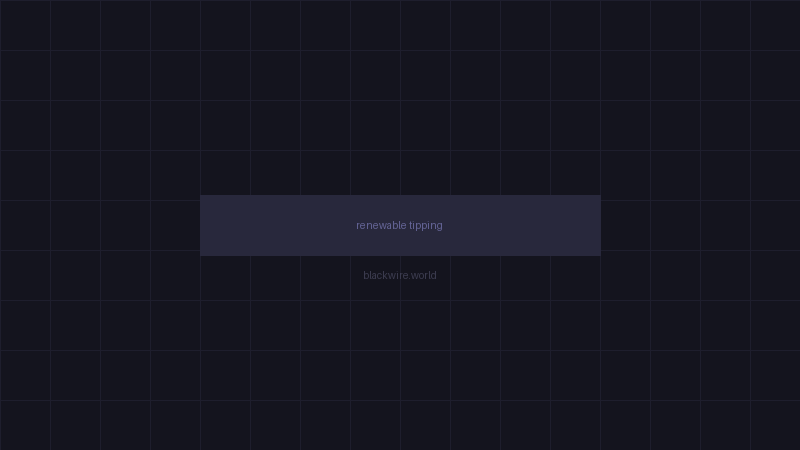This screenshot has width=800, height=450.
Task: Focus the input containing 'renewable tipping'
Action: (400, 225)
